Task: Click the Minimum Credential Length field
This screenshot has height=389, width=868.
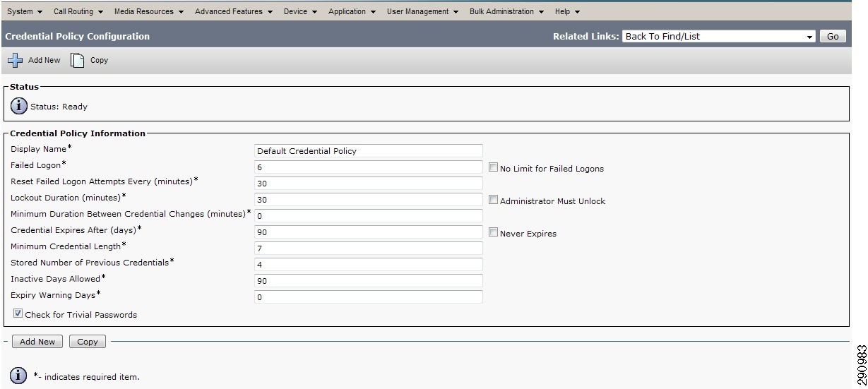Action: coord(369,249)
